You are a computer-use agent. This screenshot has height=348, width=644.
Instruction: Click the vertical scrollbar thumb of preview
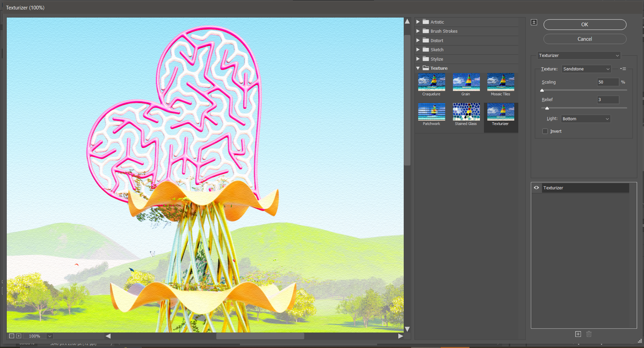click(x=407, y=100)
